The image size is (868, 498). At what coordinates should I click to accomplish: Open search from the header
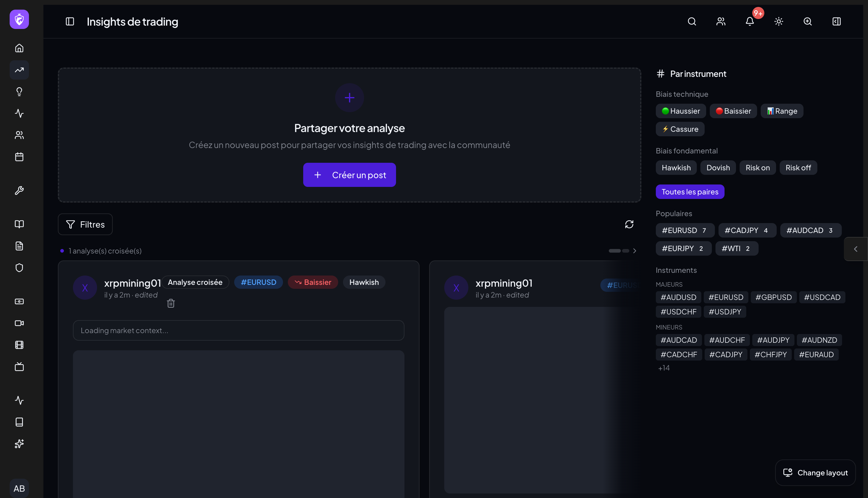pyautogui.click(x=692, y=21)
